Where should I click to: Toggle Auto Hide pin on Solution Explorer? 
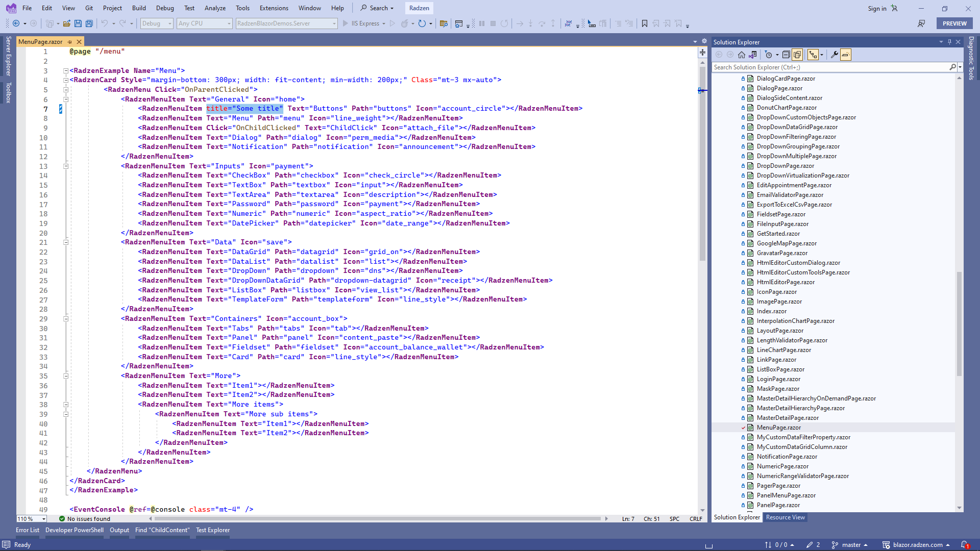tap(949, 42)
